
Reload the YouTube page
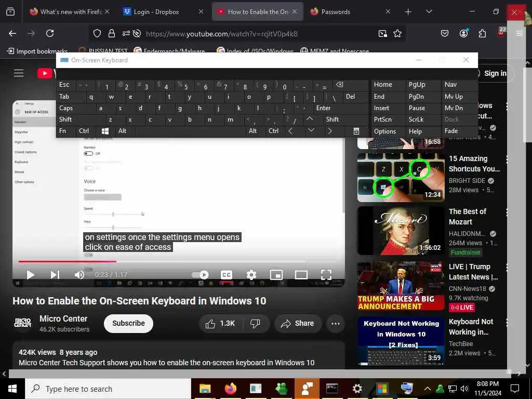[x=50, y=33]
